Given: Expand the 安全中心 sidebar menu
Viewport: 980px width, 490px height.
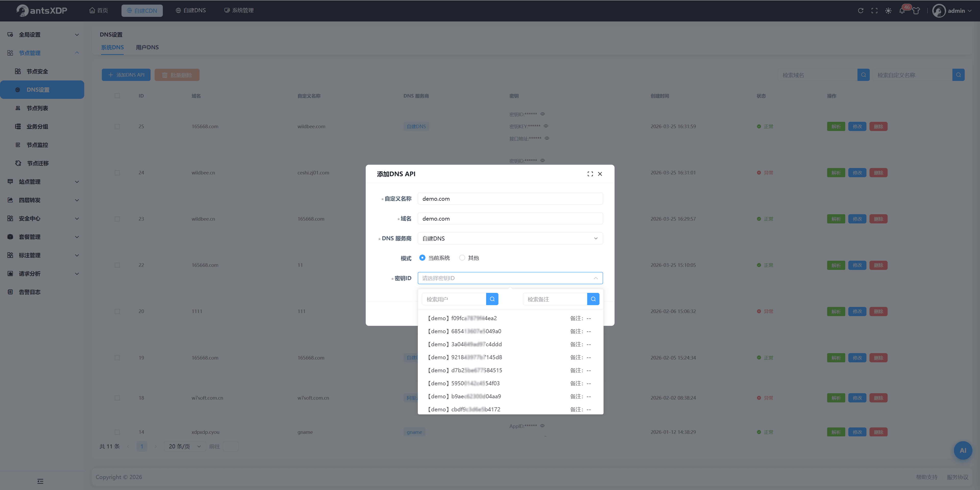Looking at the screenshot, I should coord(42,219).
